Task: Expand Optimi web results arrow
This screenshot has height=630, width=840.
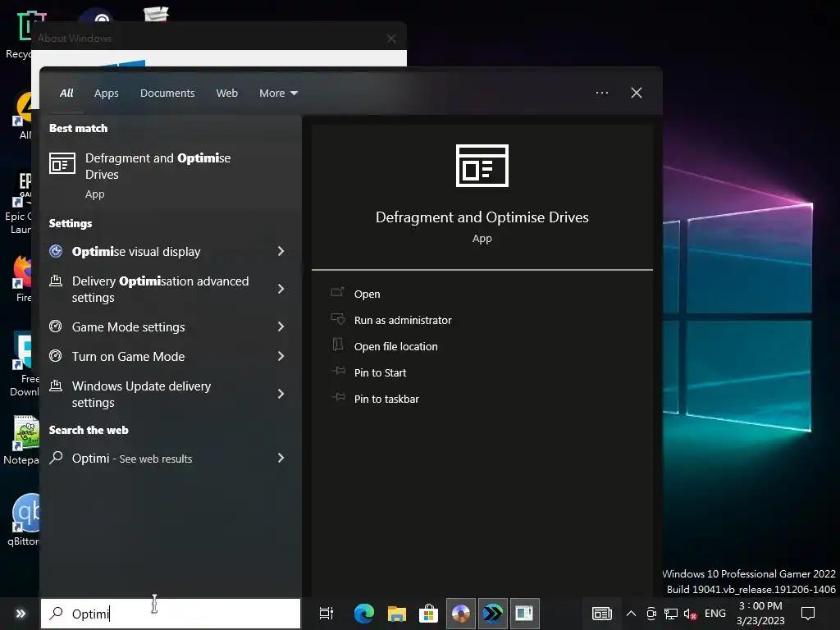Action: point(281,458)
